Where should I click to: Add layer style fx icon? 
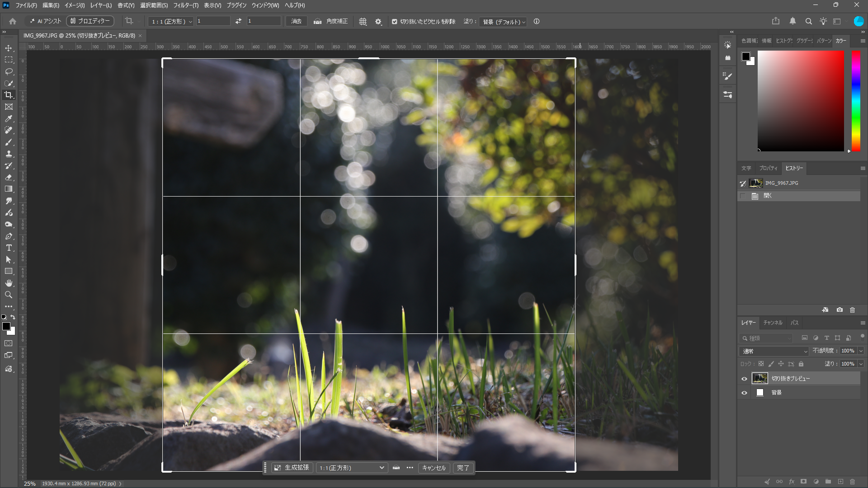(x=792, y=482)
